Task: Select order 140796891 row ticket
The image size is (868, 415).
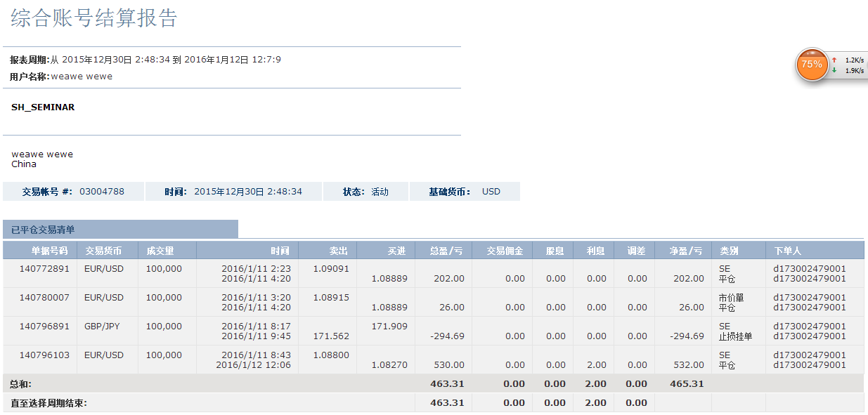Action: tap(44, 327)
